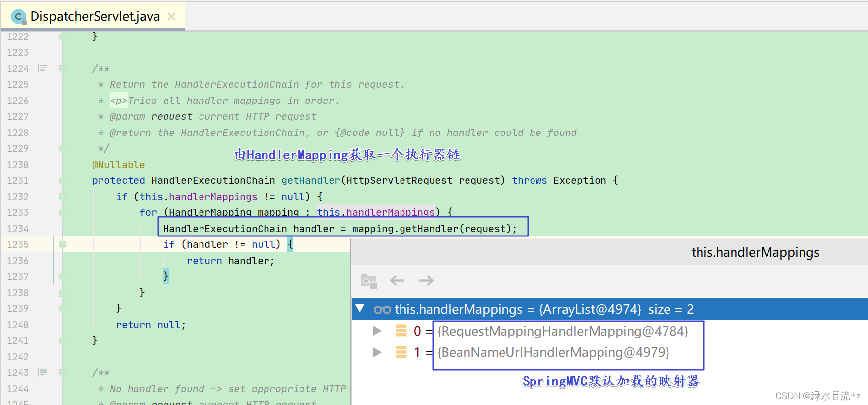868x405 pixels.
Task: Click the doc comment toggle icon at line 1224
Action: pos(42,68)
